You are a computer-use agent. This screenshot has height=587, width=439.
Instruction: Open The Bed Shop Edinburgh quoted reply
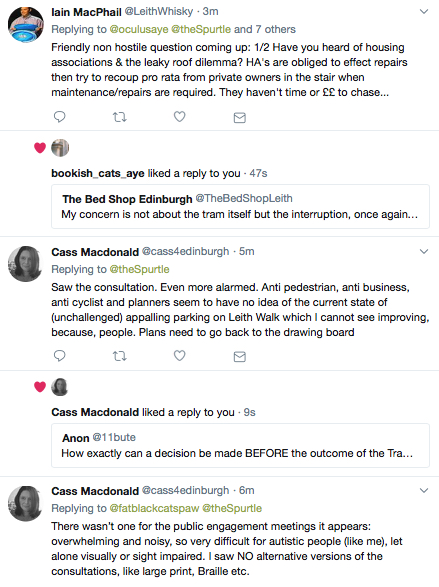240,206
